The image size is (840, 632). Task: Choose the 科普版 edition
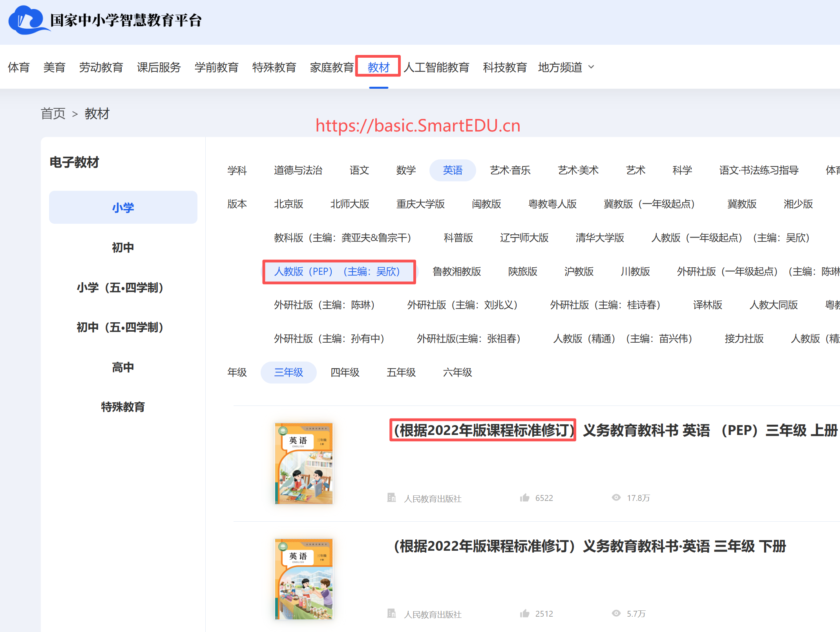(x=458, y=237)
